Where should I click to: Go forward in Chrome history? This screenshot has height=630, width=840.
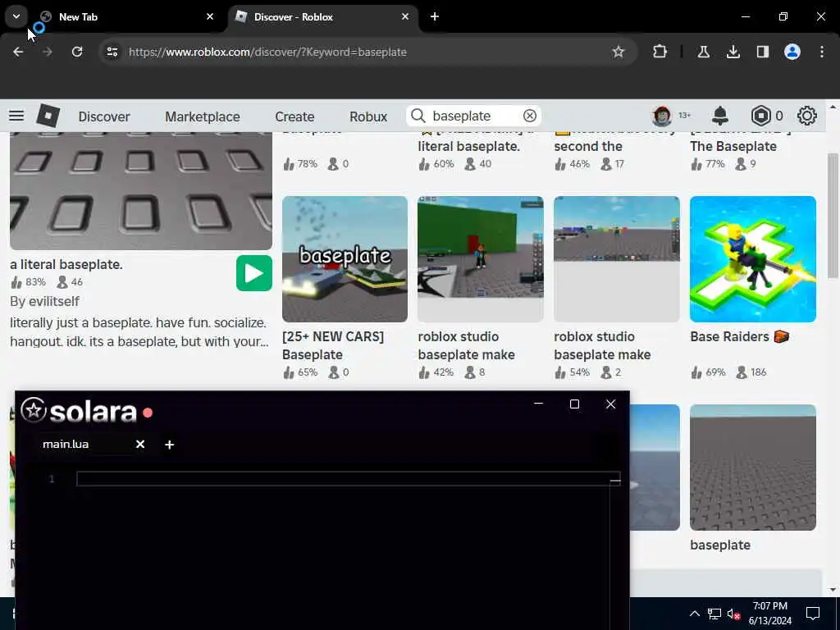(47, 52)
